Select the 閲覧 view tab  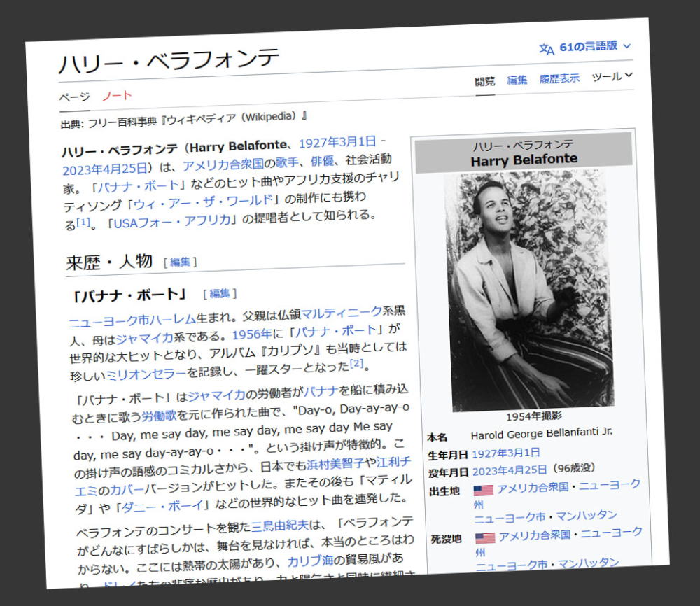click(x=485, y=81)
